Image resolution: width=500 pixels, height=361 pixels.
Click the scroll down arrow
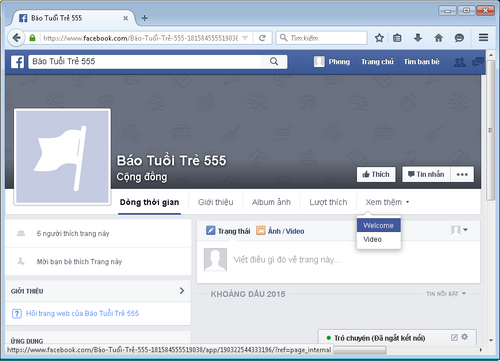pos(491,340)
